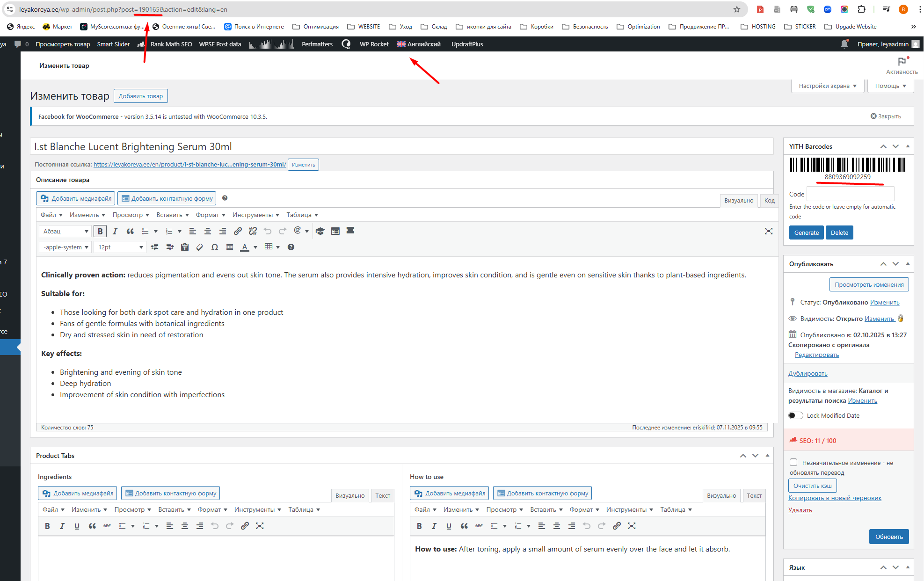The image size is (924, 581).
Task: Open text color picker arrow
Action: click(255, 247)
